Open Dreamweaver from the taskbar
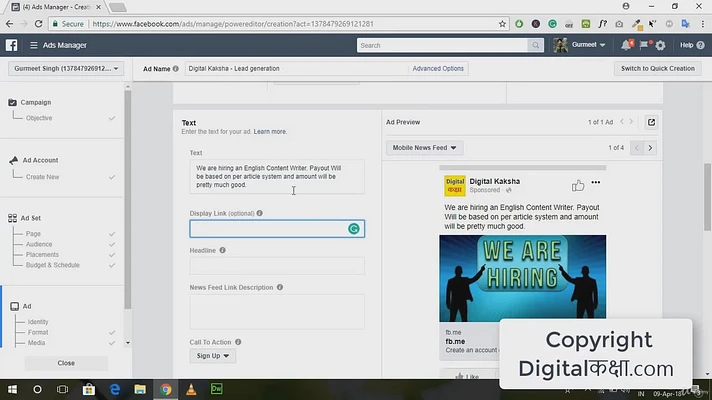Screen dimensions: 712x400 [x=217, y=389]
